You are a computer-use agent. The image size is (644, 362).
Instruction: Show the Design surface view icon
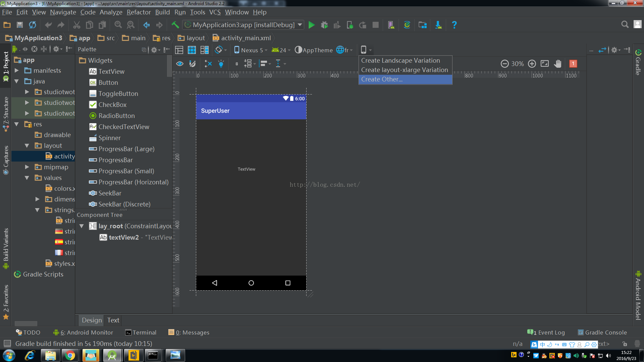coord(179,50)
